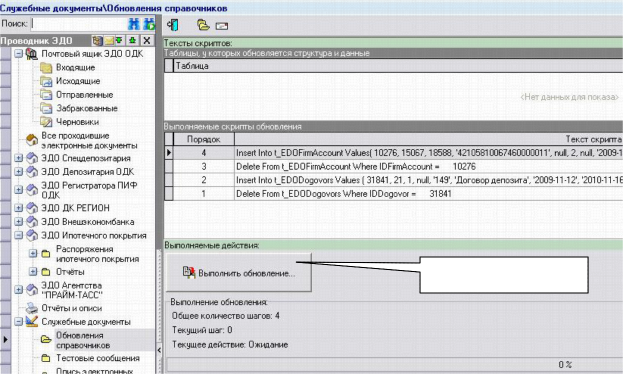The height and width of the screenshot is (374, 623).
Task: Click the Входящие folder icon
Action: (x=46, y=68)
